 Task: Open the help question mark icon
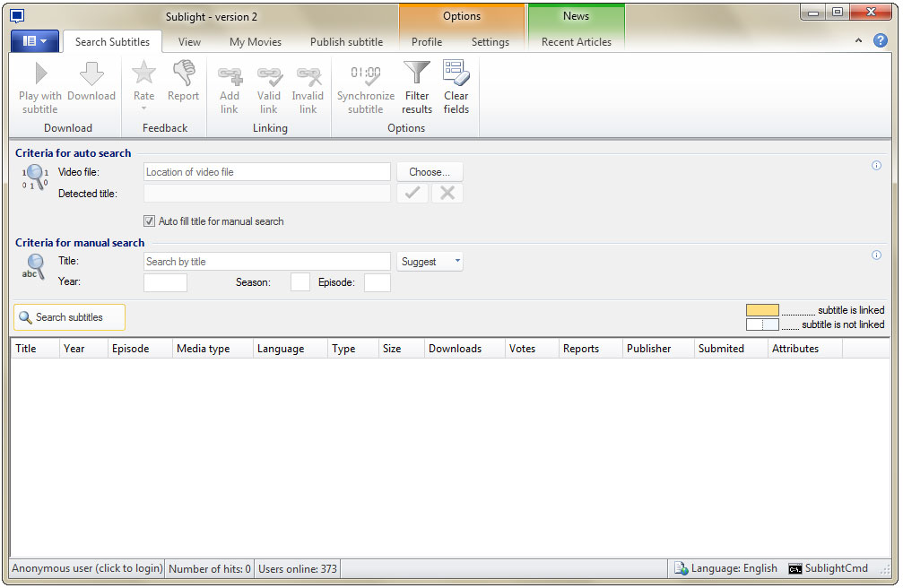pos(880,40)
